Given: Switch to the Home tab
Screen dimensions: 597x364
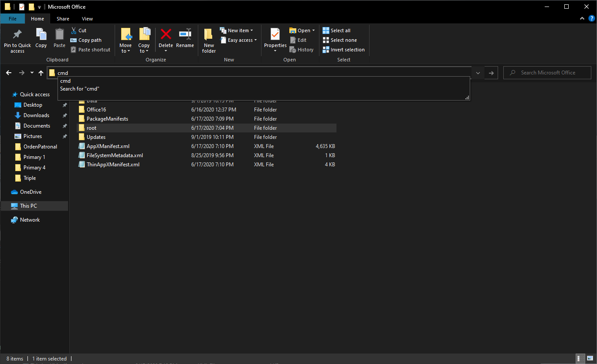Looking at the screenshot, I should click(37, 19).
